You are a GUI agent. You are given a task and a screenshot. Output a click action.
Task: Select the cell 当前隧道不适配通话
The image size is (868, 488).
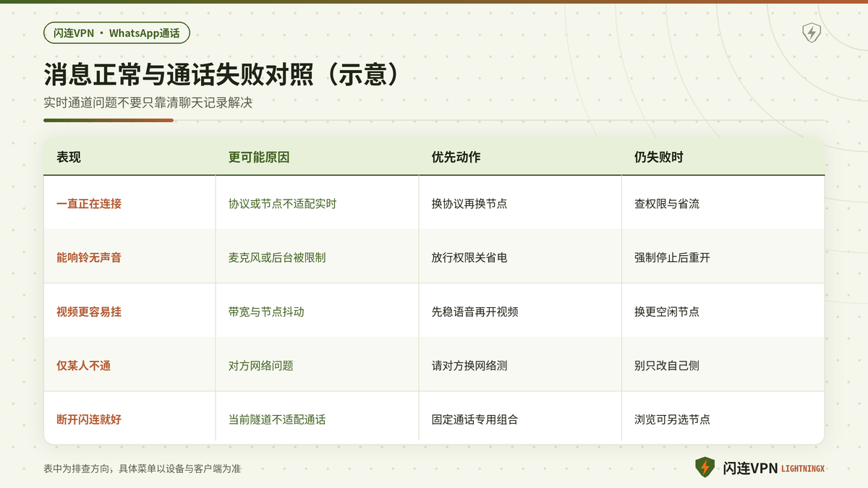coord(317,418)
